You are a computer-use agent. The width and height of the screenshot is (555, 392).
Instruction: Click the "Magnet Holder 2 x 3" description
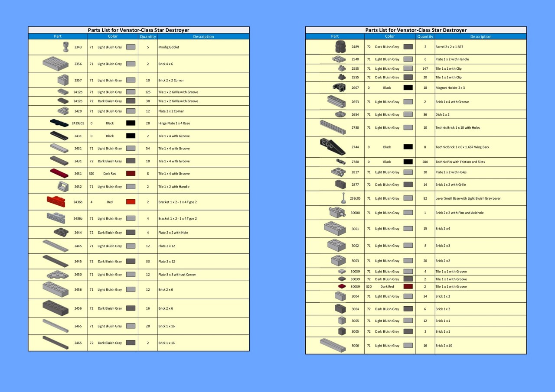click(x=450, y=88)
